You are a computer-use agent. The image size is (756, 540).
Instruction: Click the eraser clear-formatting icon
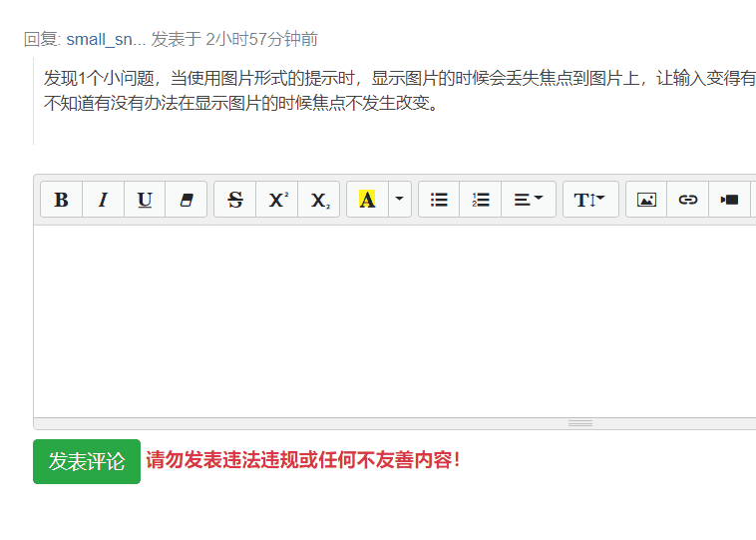[x=187, y=200]
